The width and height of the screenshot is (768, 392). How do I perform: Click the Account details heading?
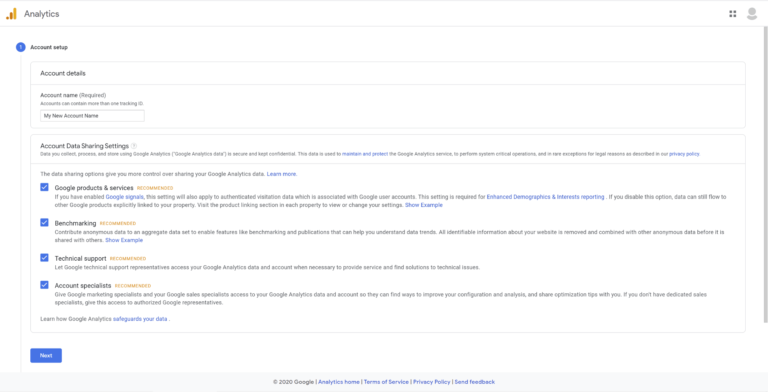click(x=63, y=74)
